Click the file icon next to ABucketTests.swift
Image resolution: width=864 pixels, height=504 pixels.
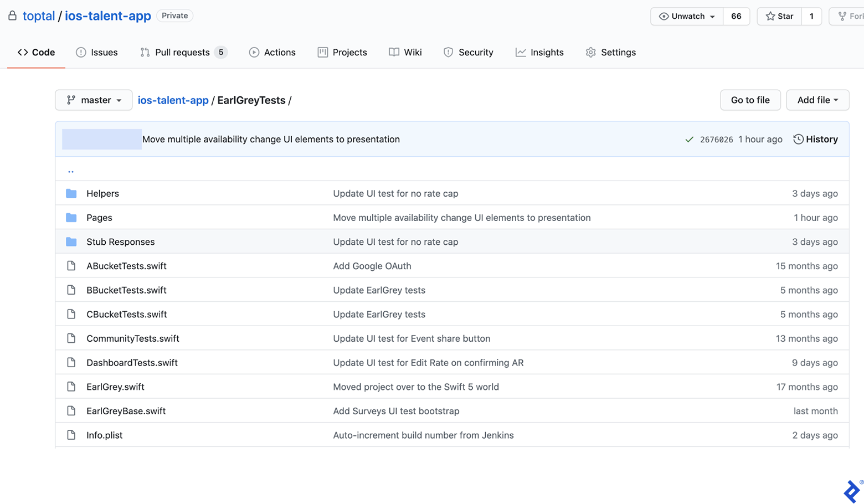(71, 265)
